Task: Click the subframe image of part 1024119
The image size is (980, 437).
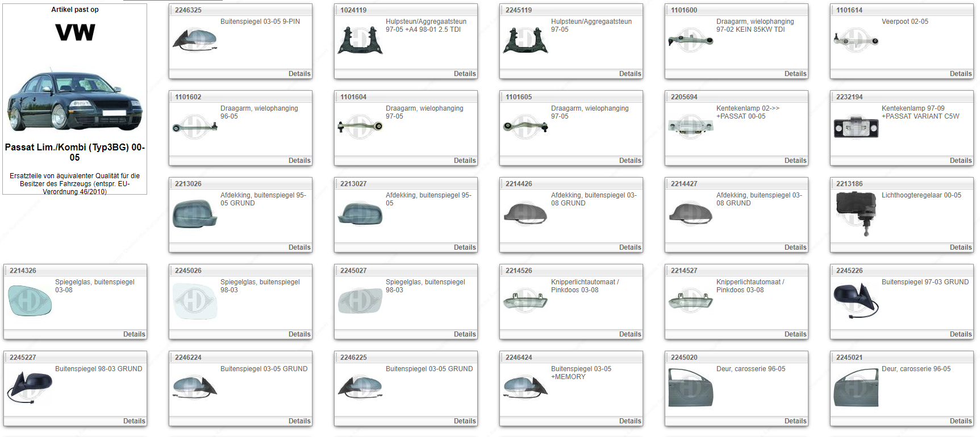Action: pyautogui.click(x=360, y=41)
